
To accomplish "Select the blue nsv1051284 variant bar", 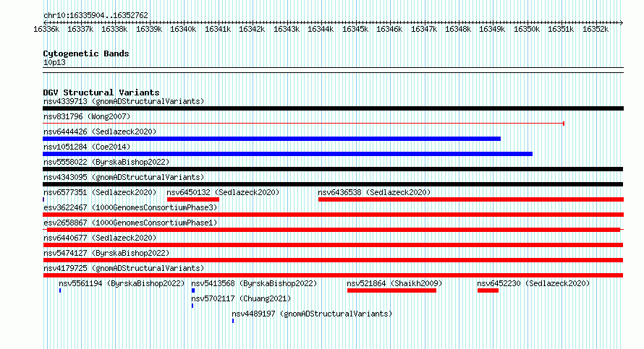I will coord(287,154).
